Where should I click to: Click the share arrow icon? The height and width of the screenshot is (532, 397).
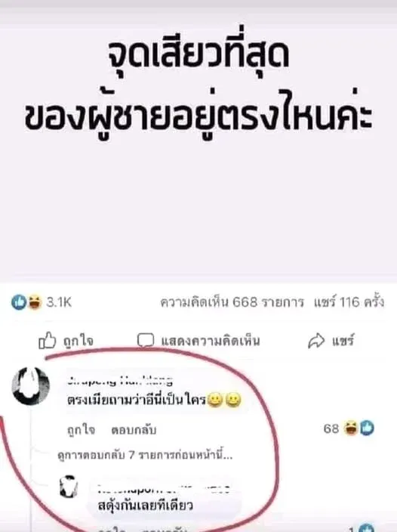pos(316,341)
